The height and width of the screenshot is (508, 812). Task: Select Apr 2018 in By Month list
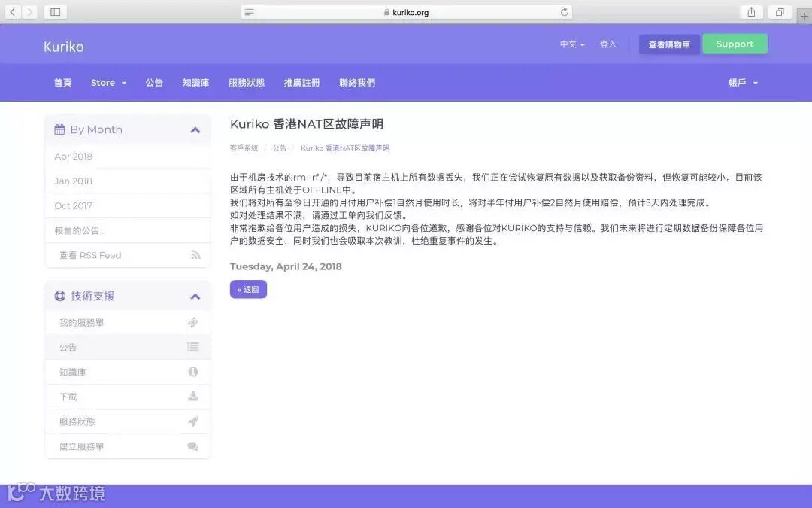(x=128, y=156)
